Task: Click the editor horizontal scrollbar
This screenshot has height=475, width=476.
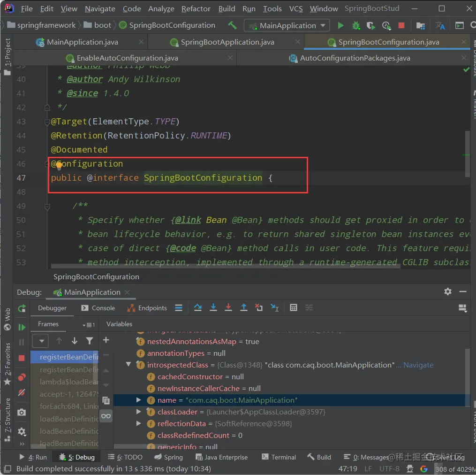Action: (226, 266)
